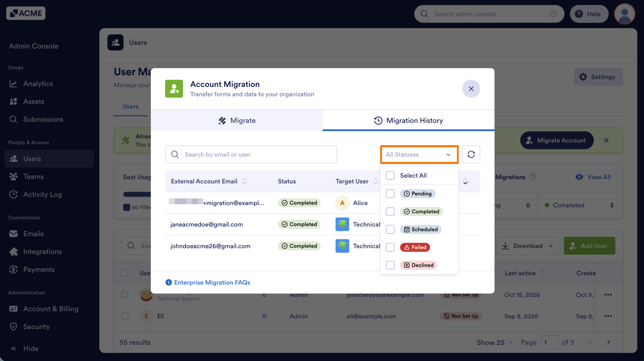644x361 pixels.
Task: Click the Migrate Account button
Action: [557, 140]
